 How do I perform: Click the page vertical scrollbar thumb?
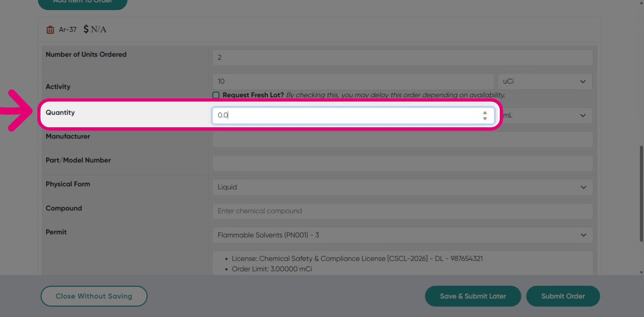[x=641, y=193]
